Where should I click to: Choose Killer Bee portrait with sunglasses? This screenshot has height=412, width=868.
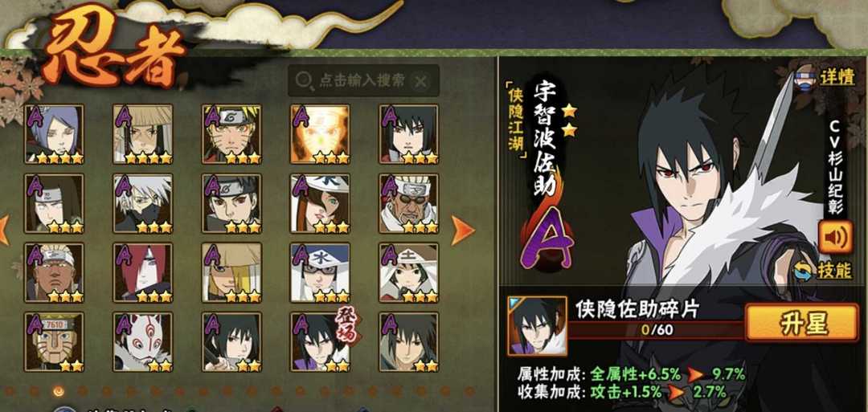tap(409, 203)
